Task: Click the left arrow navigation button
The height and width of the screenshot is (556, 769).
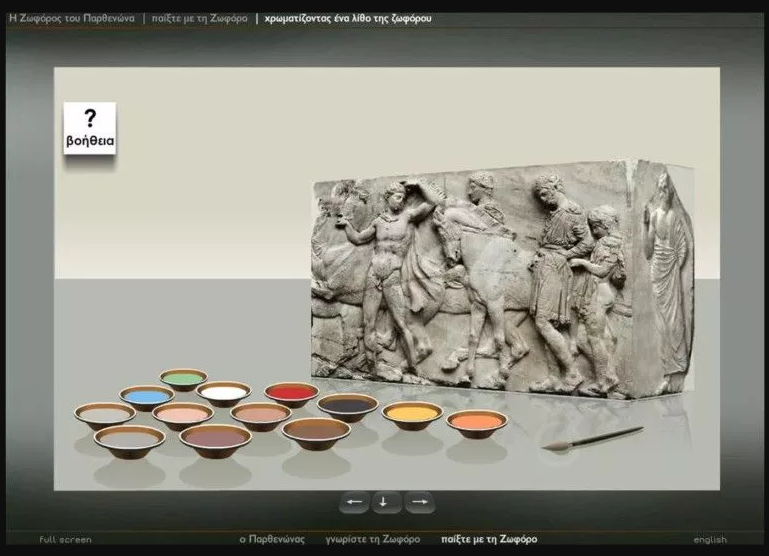Action: click(x=354, y=502)
